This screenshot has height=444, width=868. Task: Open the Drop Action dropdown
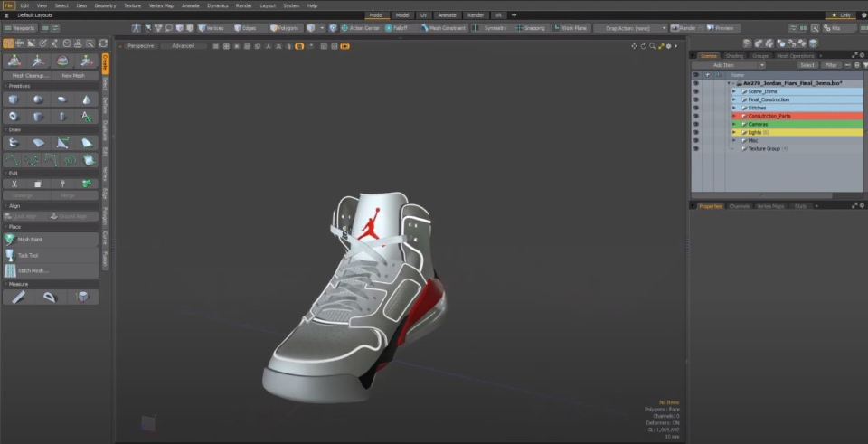coord(631,28)
